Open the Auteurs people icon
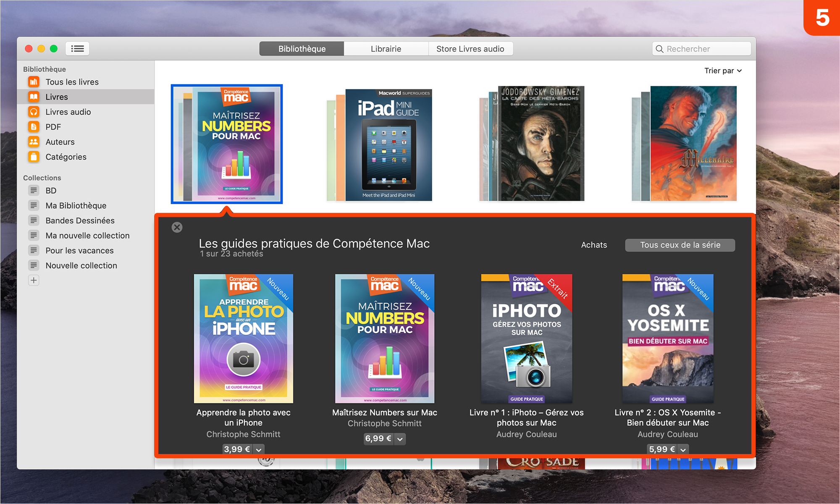The height and width of the screenshot is (504, 840). click(x=34, y=142)
